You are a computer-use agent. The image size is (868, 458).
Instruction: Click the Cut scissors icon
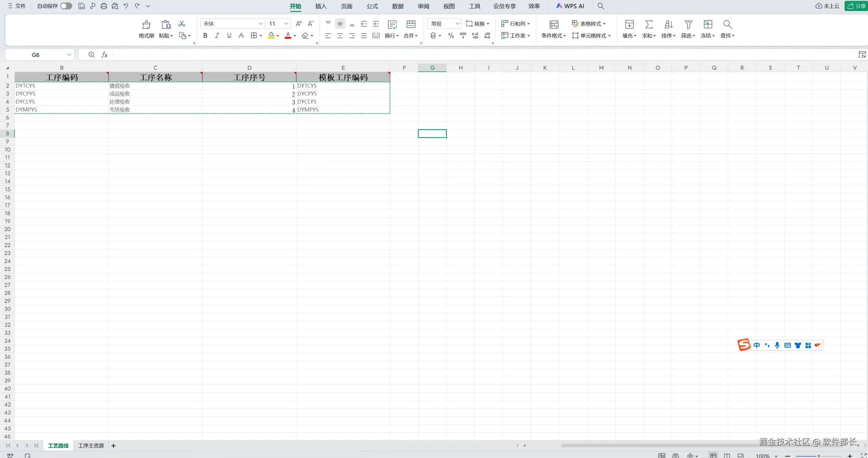pos(182,24)
